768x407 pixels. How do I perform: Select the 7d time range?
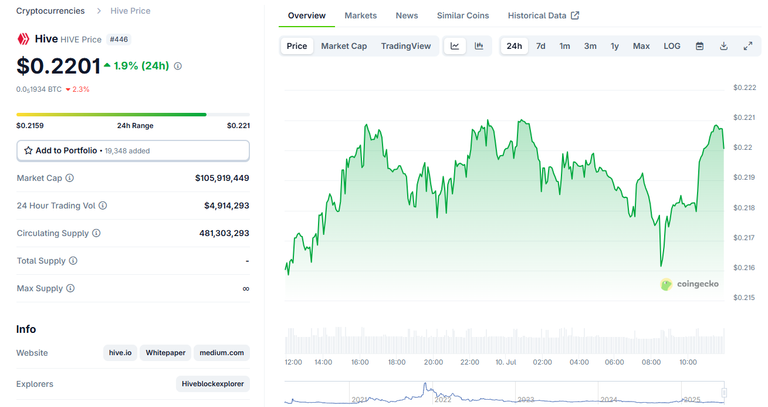click(541, 46)
